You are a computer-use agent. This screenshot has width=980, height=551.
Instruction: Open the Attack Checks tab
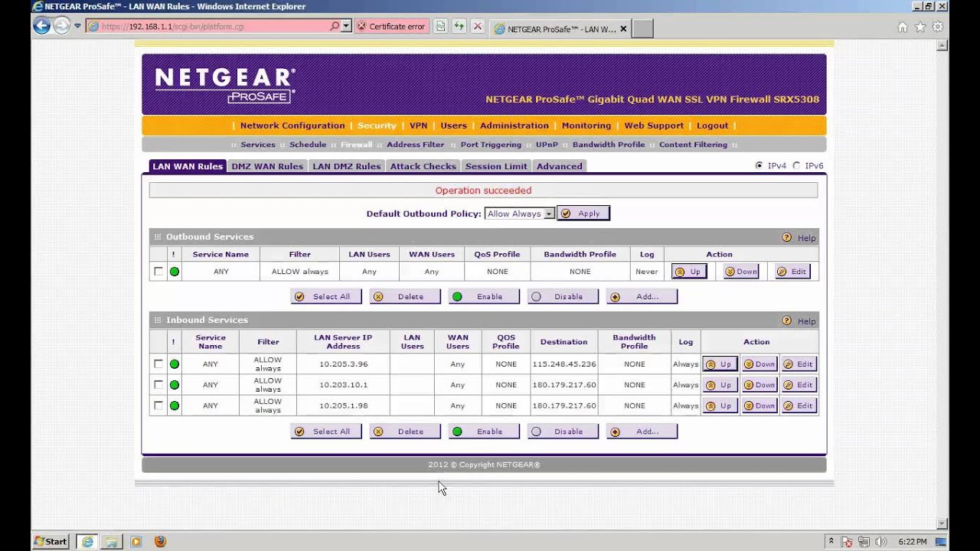(x=423, y=166)
